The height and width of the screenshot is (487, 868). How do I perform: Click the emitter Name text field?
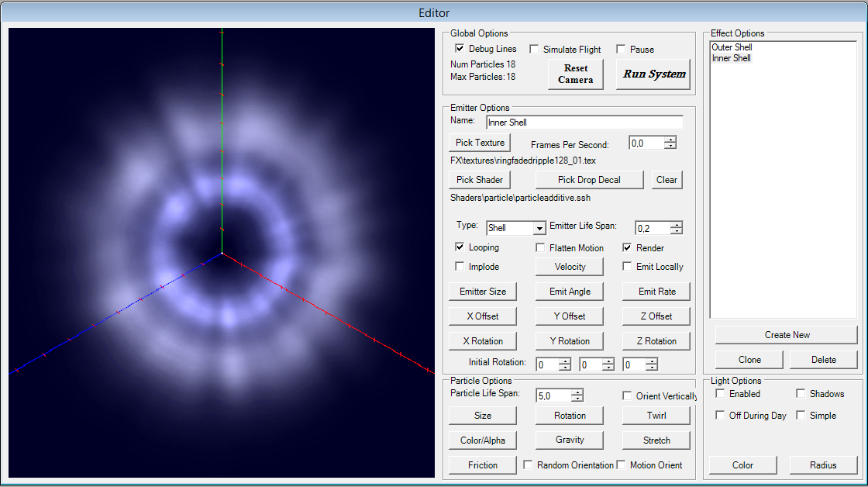[584, 123]
